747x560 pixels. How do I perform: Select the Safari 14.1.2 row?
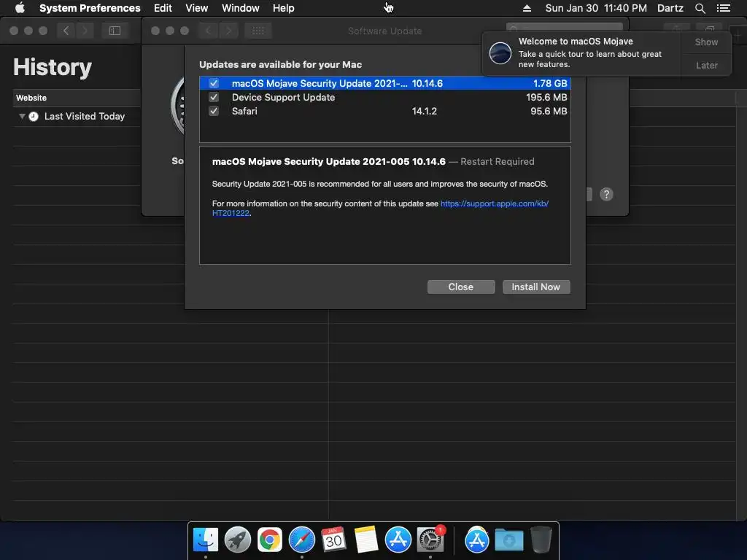coord(385,111)
